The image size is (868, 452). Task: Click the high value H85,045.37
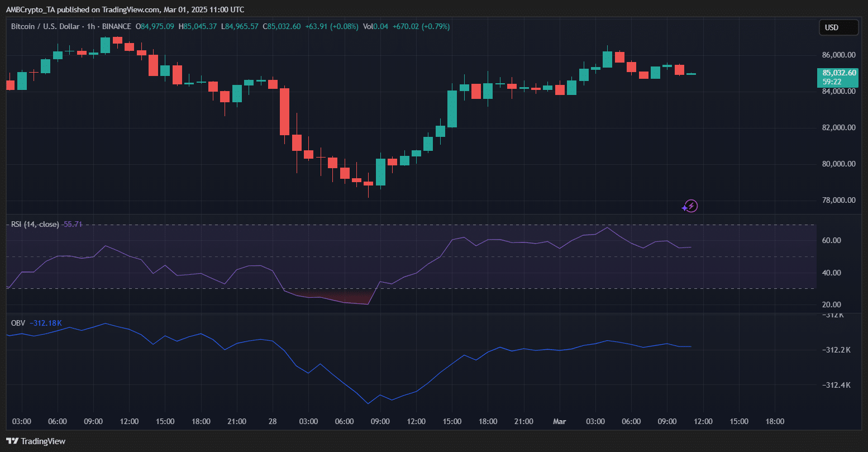(x=198, y=26)
